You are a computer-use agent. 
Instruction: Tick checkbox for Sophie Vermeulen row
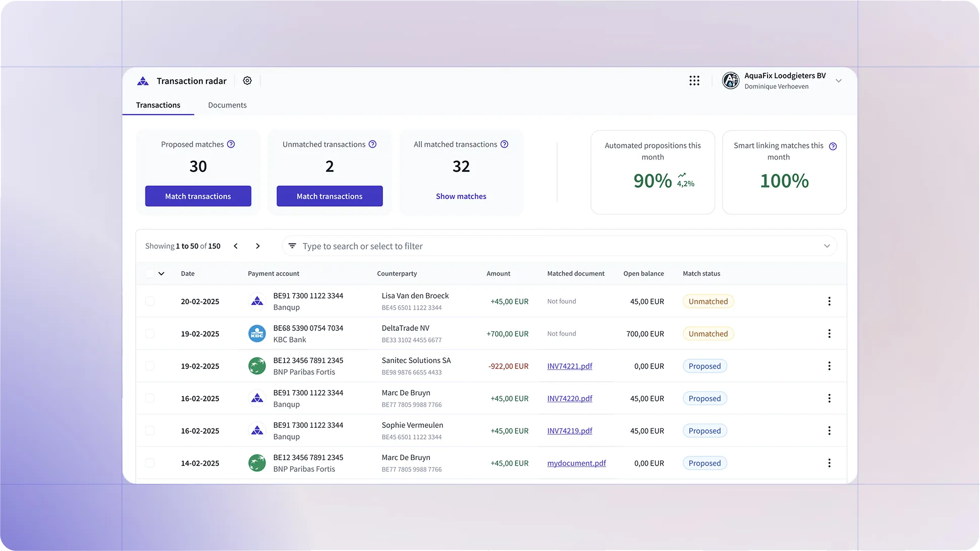[150, 431]
